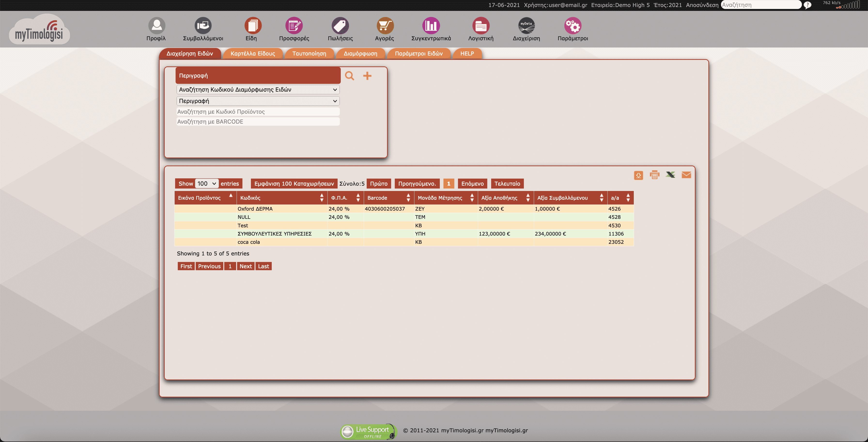Viewport: 868px width, 442px height.
Task: Open the Περιγραφή search field dropdown
Action: tap(257, 101)
